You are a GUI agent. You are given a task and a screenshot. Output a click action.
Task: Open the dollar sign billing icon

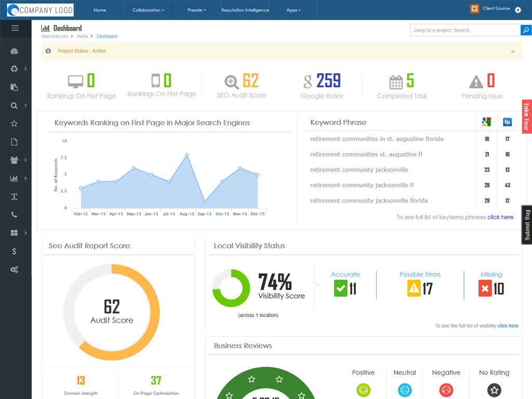(x=14, y=251)
